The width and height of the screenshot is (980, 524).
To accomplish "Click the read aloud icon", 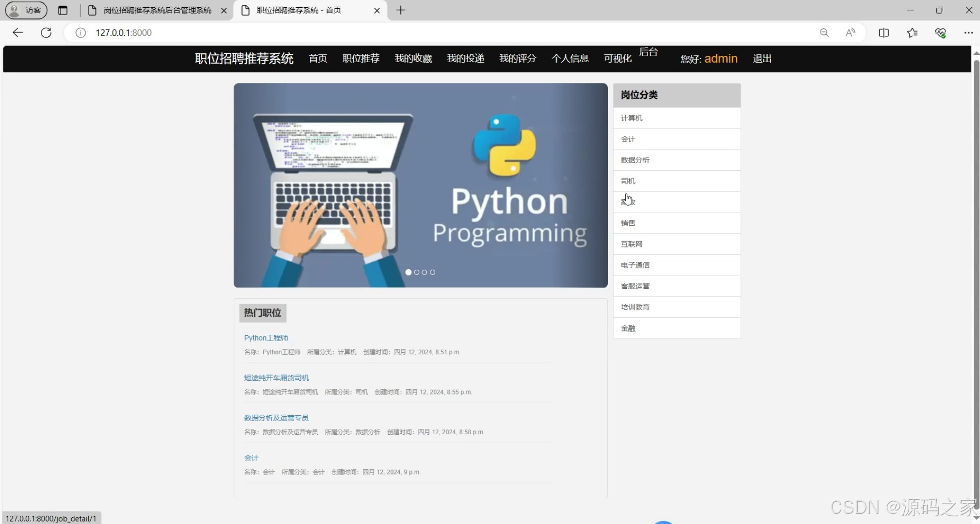I will 850,33.
